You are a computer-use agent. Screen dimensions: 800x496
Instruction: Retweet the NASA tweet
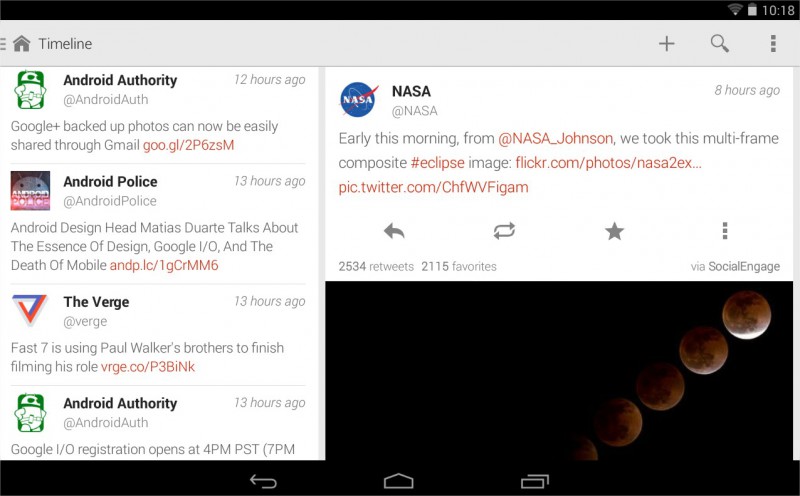tap(504, 231)
